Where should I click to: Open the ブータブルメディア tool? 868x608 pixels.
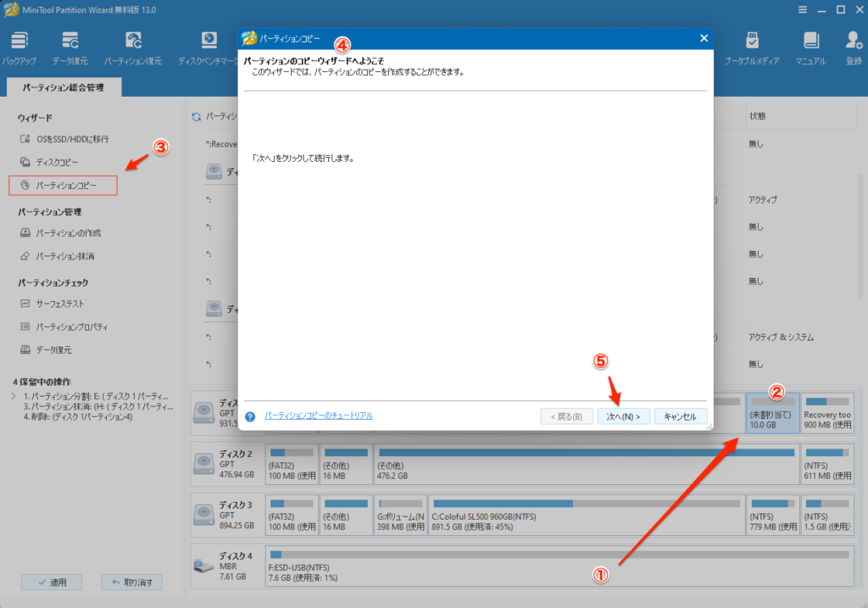[x=751, y=47]
